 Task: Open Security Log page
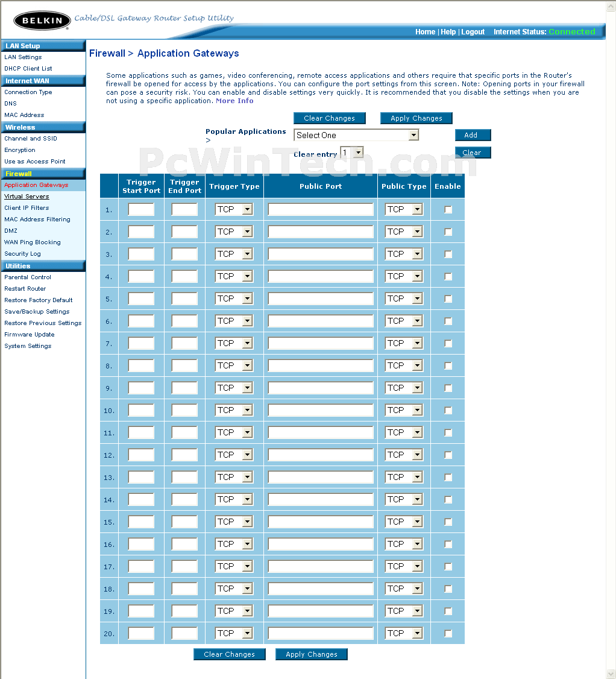click(x=22, y=254)
